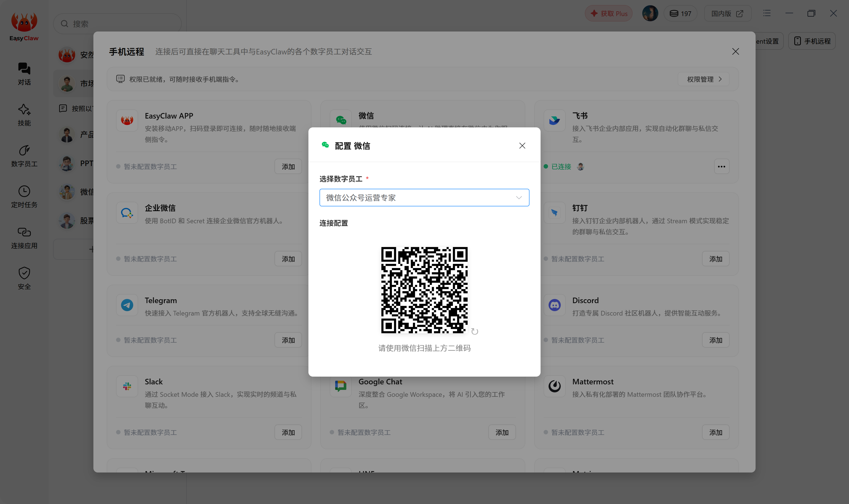The width and height of the screenshot is (849, 504).
Task: Click the WeChat icon in dialog header
Action: [x=325, y=145]
